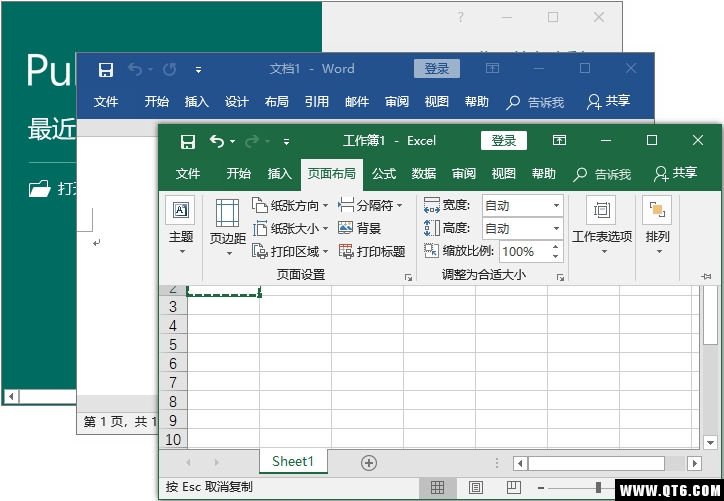Open the Excel 文件 menu

click(x=188, y=174)
